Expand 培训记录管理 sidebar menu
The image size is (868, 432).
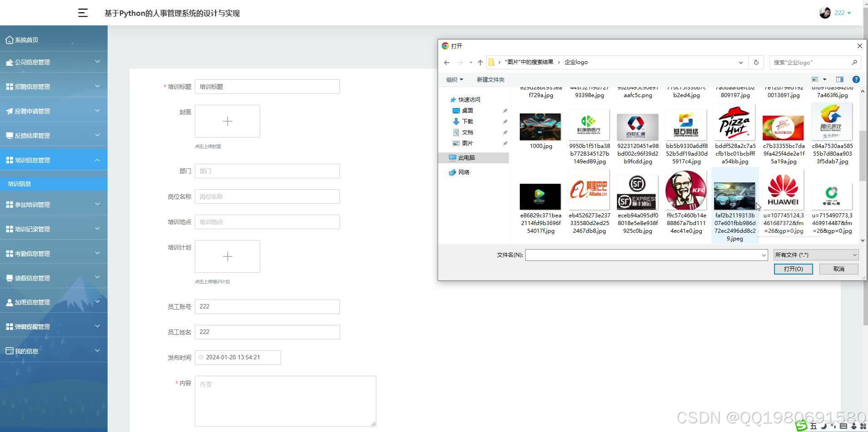click(x=54, y=229)
